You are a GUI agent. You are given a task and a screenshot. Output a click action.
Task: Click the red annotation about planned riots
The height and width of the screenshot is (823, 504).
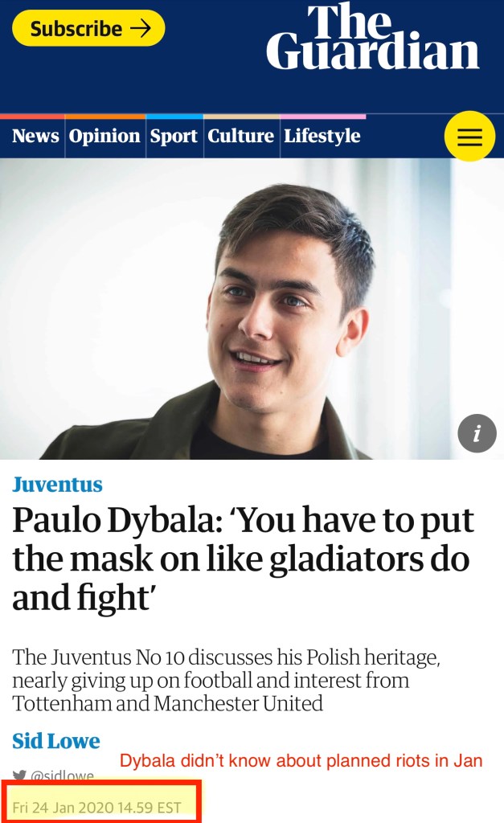point(301,760)
